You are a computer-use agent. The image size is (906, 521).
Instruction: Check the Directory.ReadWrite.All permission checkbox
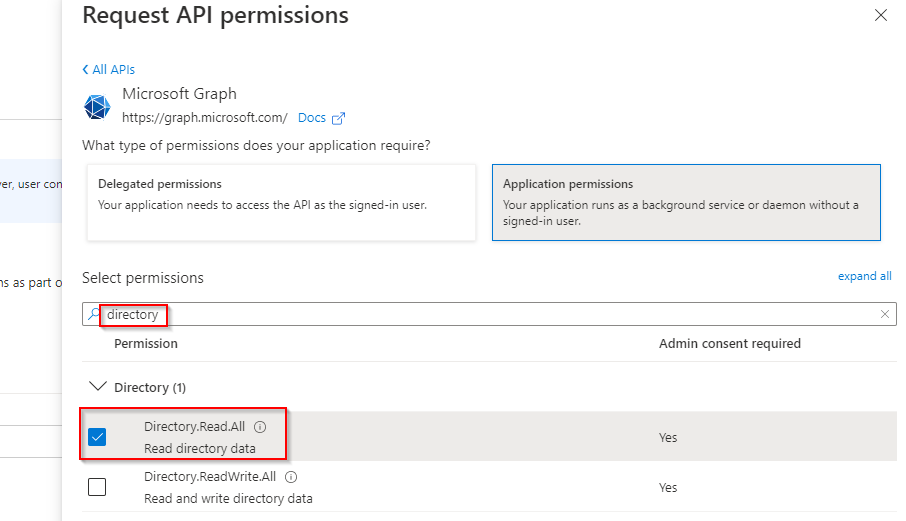tap(97, 487)
